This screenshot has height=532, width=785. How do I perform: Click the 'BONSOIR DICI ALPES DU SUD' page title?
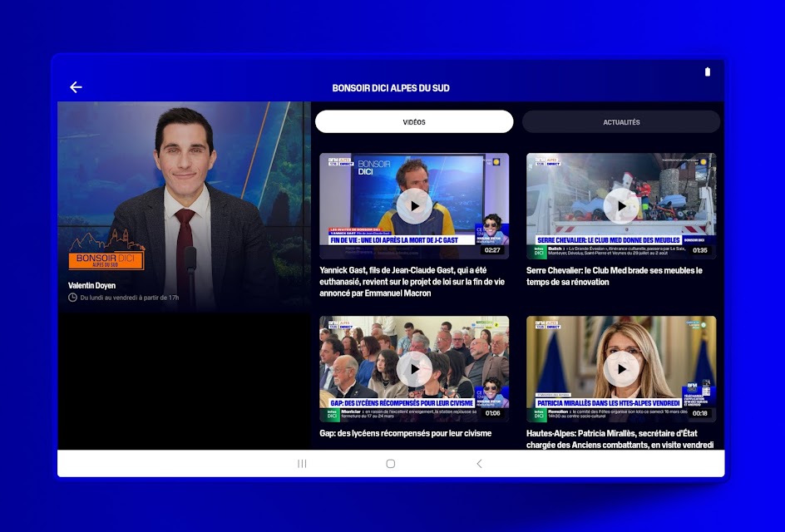391,88
